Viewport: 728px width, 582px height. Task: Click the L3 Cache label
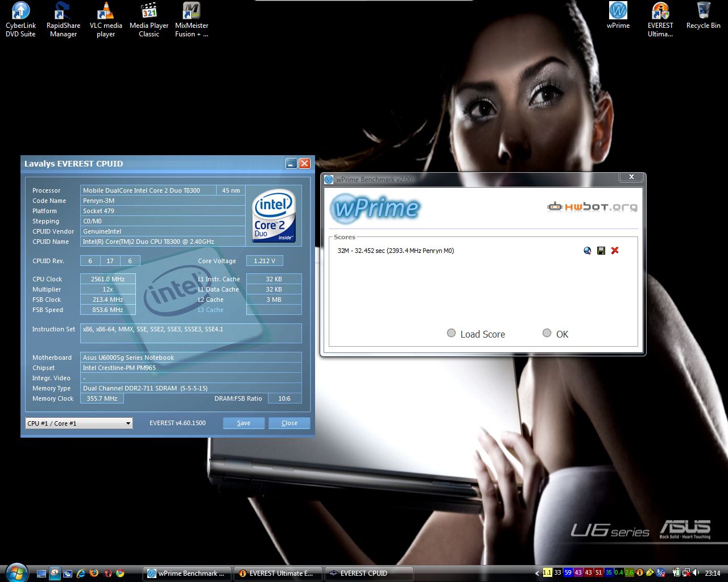pos(210,310)
